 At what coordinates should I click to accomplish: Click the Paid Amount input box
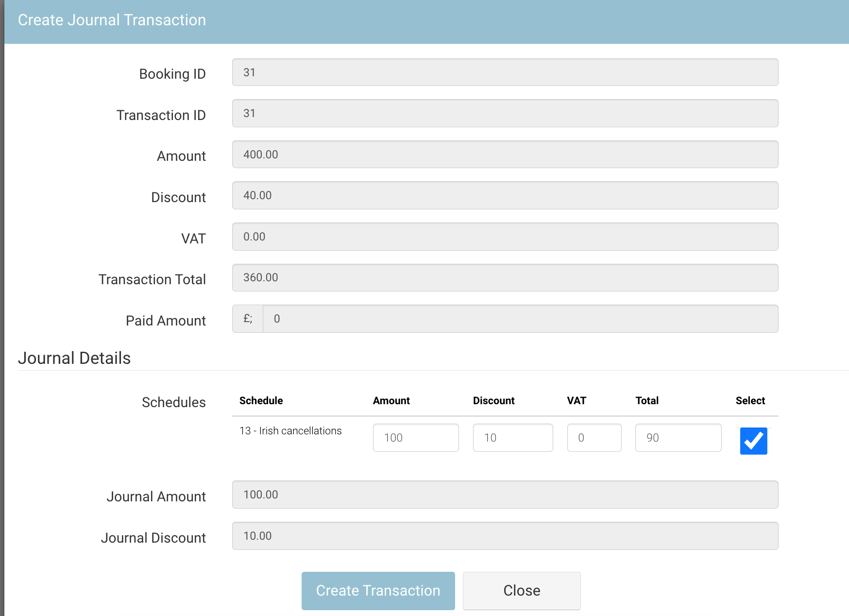point(520,319)
